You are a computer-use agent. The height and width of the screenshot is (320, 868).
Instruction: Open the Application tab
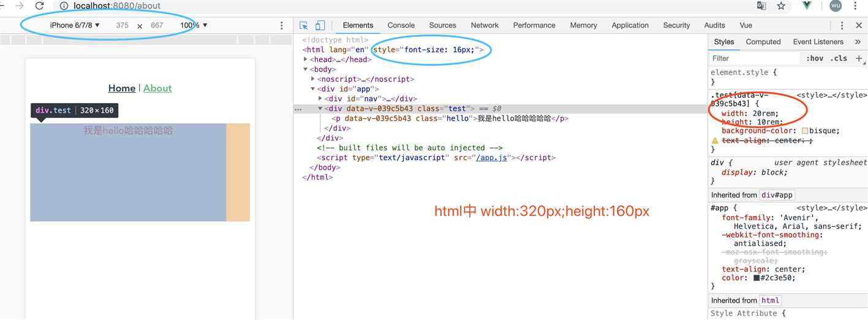pyautogui.click(x=630, y=25)
